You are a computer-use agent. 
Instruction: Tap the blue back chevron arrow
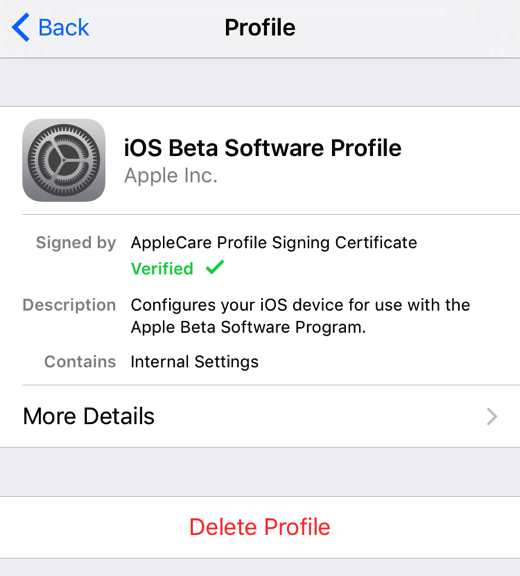pos(21,27)
